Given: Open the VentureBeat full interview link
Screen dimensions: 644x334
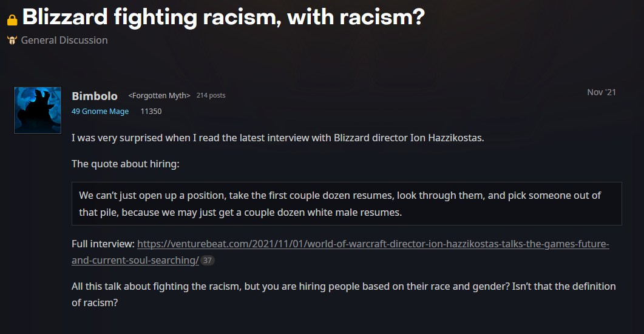Looking at the screenshot, I should tap(341, 252).
